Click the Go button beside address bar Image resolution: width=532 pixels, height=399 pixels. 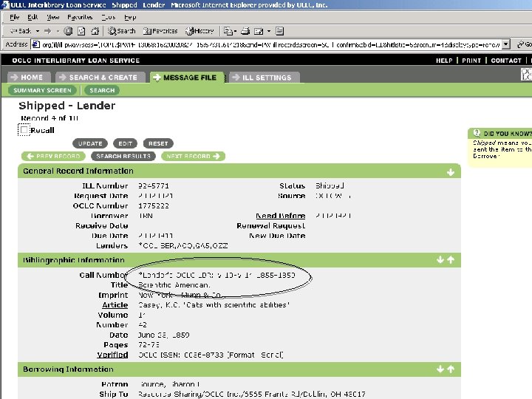(524, 44)
